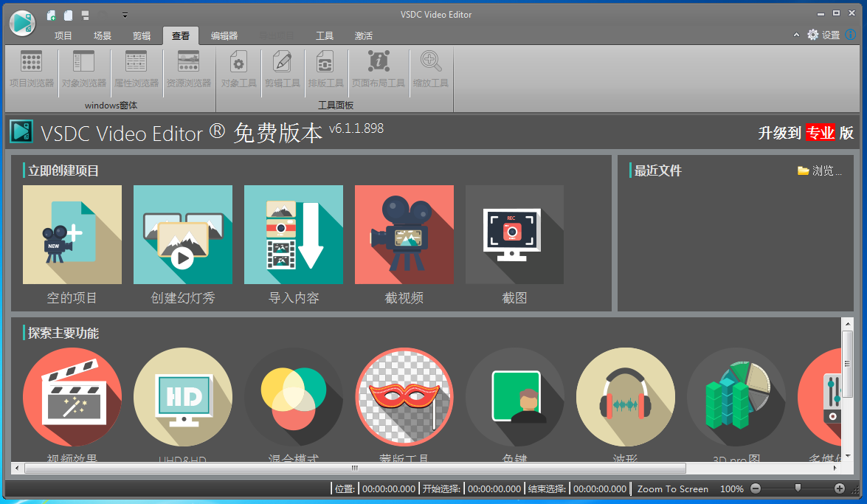Toggle the 对象工具 toolbar panel

238,69
